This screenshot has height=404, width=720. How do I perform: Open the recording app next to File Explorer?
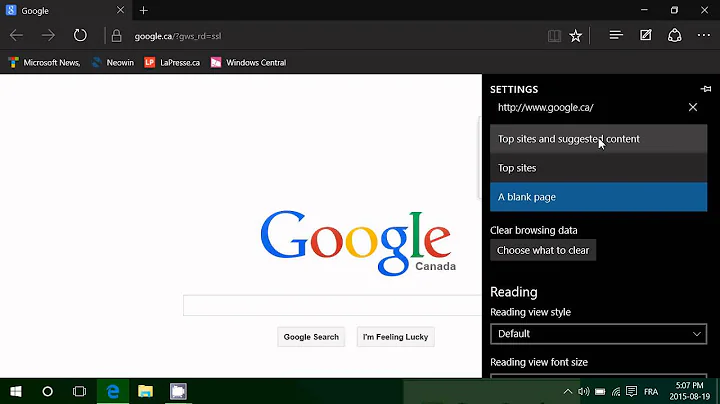[x=178, y=391]
